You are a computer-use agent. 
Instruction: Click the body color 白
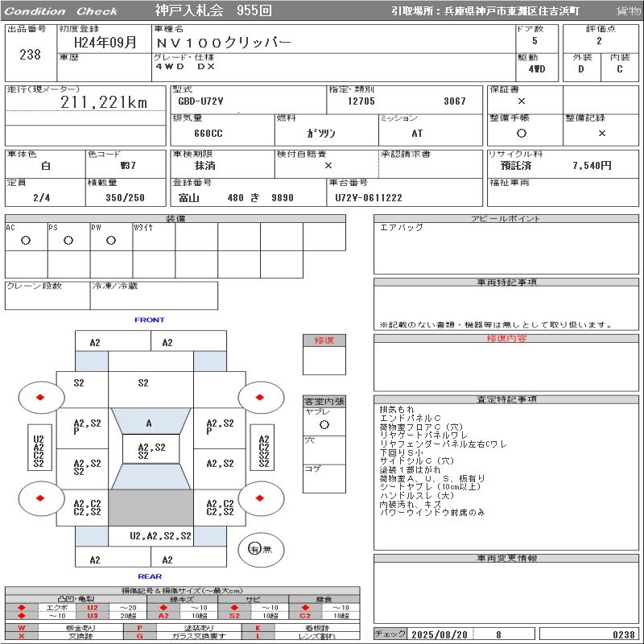[46, 166]
